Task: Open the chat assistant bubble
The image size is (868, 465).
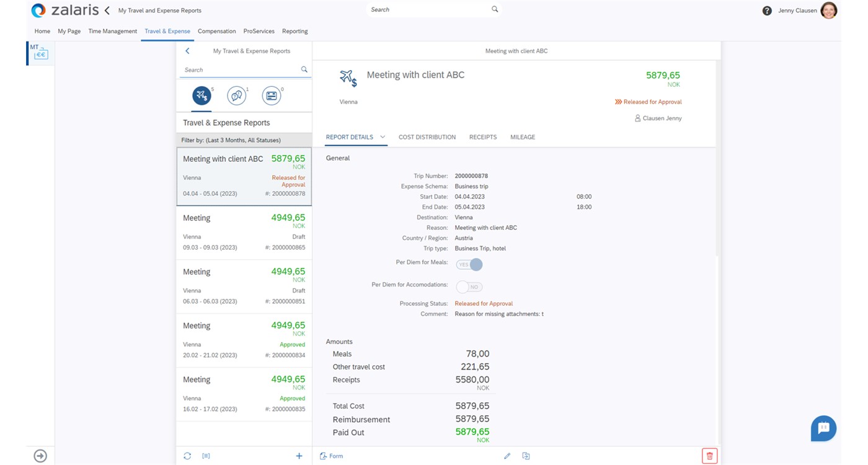Action: click(823, 428)
